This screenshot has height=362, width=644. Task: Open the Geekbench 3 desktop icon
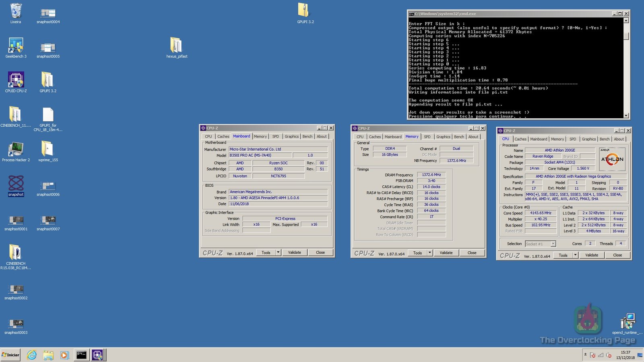(16, 46)
